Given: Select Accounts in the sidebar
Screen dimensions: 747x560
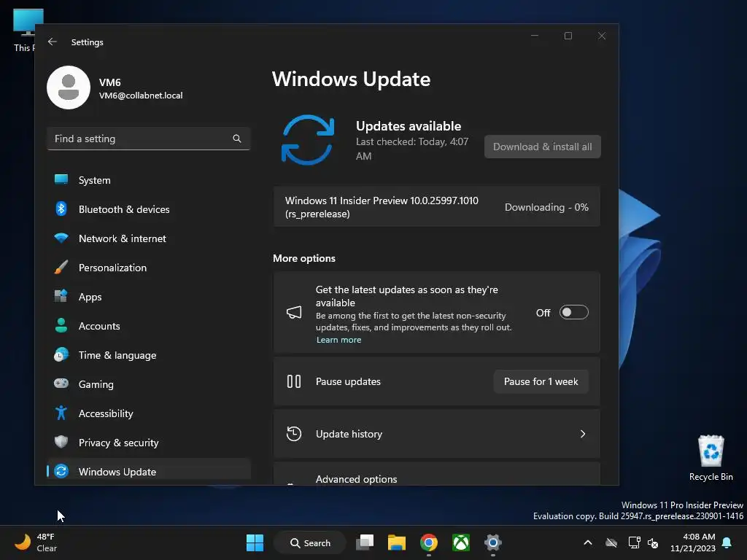Looking at the screenshot, I should point(149,326).
